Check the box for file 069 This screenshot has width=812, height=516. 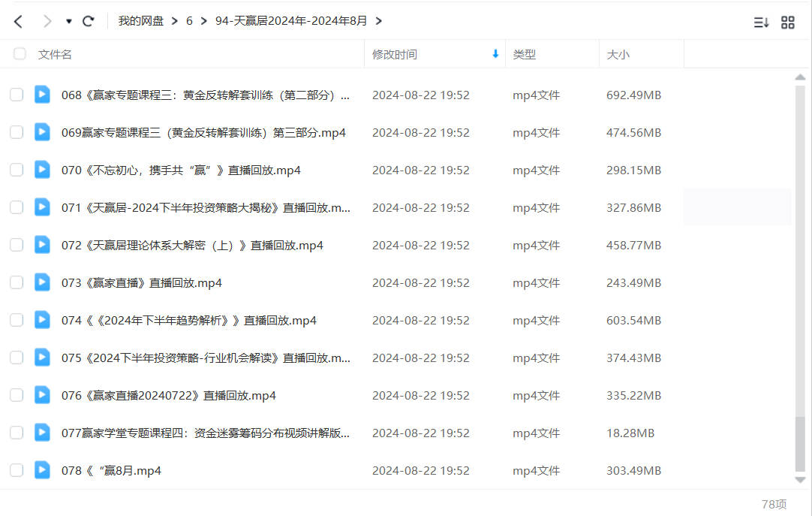[17, 132]
